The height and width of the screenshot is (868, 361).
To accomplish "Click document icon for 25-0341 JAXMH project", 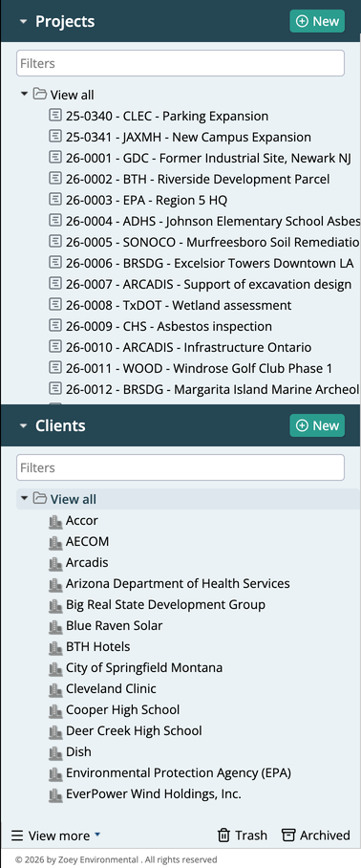I will (55, 137).
